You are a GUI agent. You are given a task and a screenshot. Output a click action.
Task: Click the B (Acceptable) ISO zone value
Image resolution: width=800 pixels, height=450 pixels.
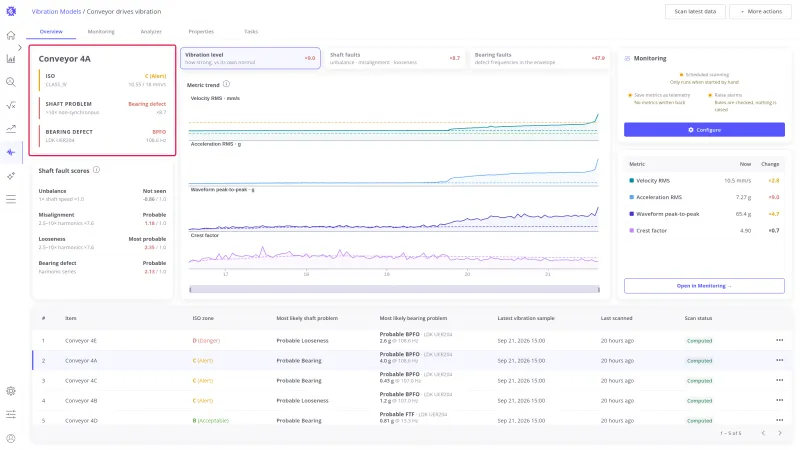[x=211, y=420]
